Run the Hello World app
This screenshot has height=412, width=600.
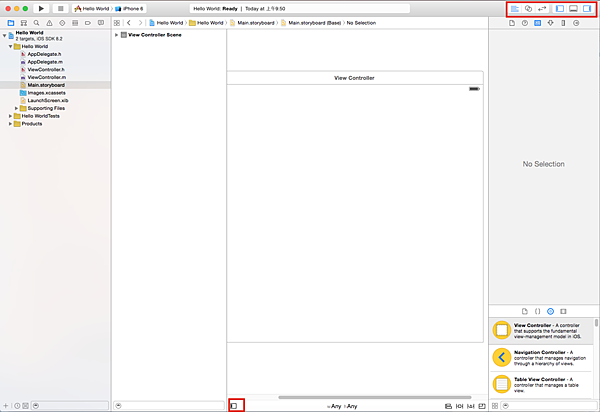tap(41, 8)
